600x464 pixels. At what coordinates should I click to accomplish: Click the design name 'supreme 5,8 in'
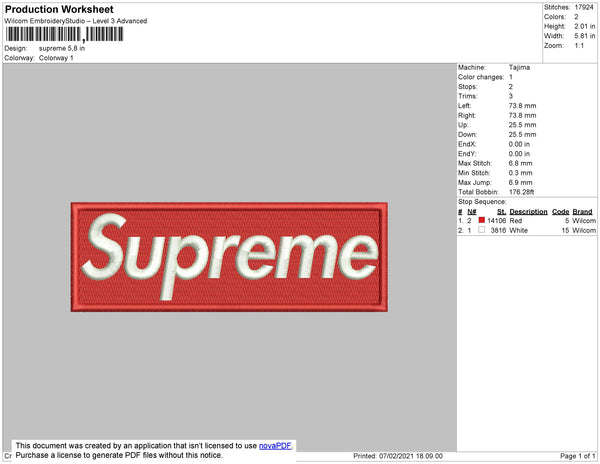[x=62, y=49]
